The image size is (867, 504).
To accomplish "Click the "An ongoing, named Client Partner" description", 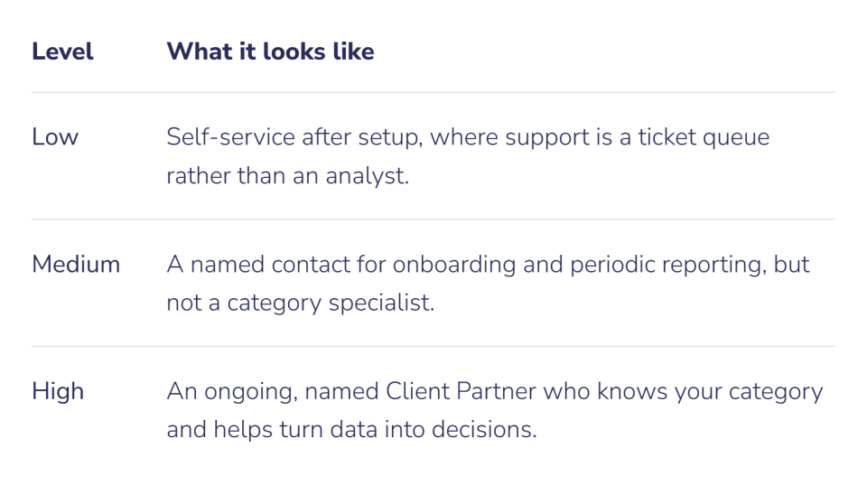I will 351,390.
